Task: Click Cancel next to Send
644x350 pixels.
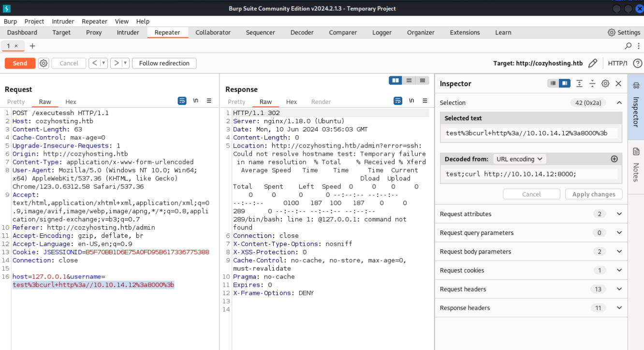Action: click(69, 63)
